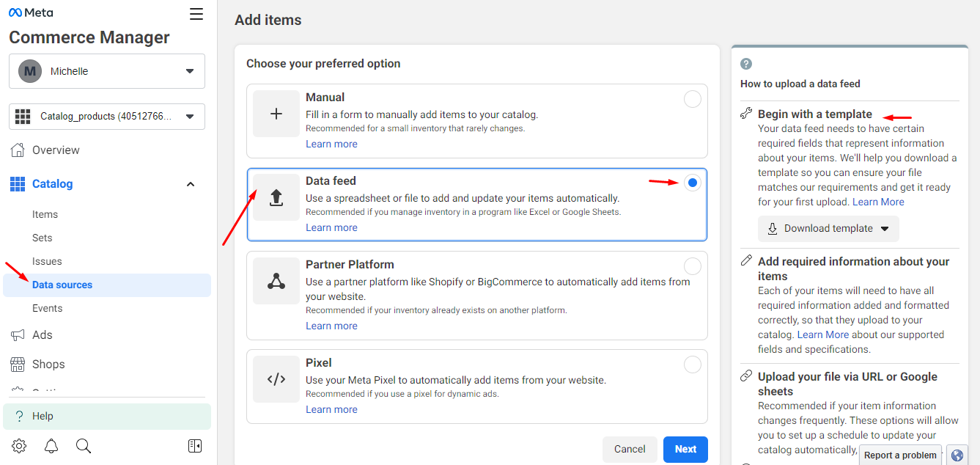Click the Next button
The image size is (980, 465).
[x=685, y=449]
